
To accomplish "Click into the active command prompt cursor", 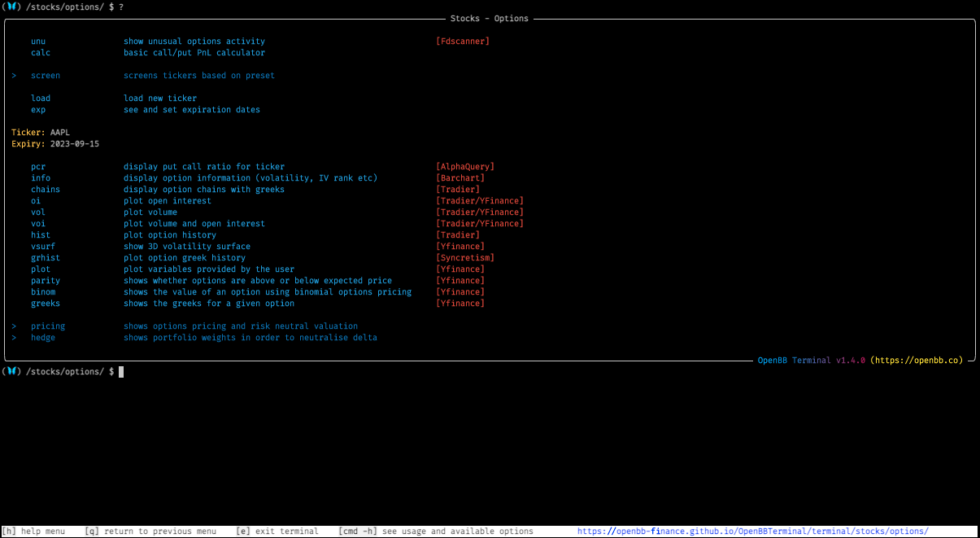I will 121,372.
